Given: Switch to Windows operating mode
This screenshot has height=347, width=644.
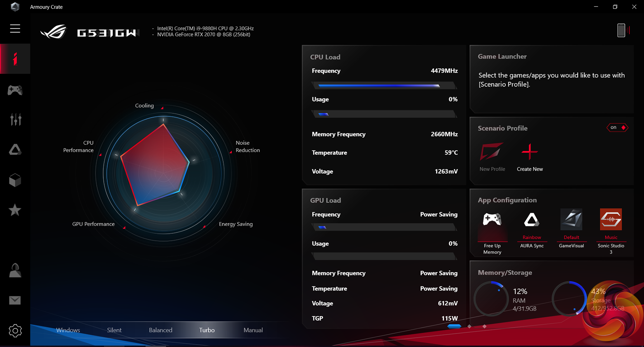Looking at the screenshot, I should (x=68, y=330).
